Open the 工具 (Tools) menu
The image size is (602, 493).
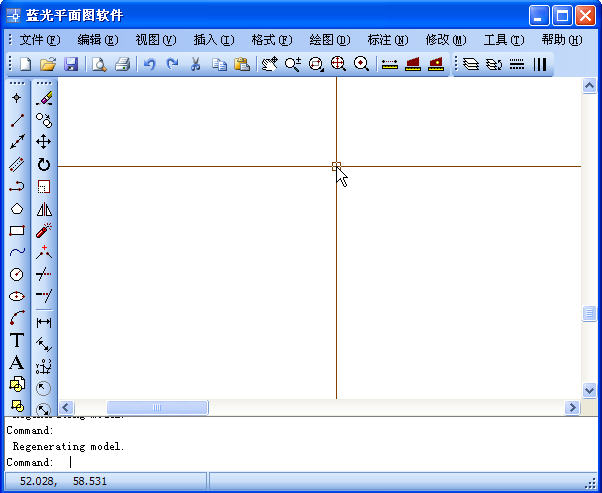502,40
